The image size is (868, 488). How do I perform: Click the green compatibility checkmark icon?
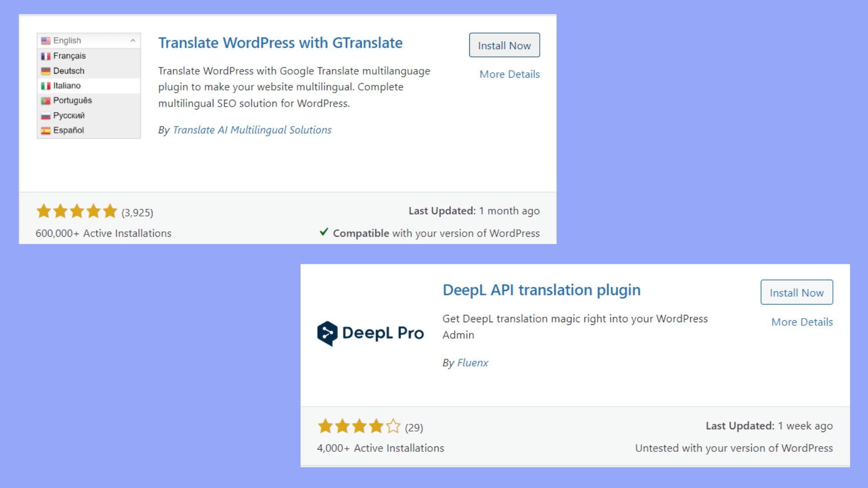[x=324, y=232]
